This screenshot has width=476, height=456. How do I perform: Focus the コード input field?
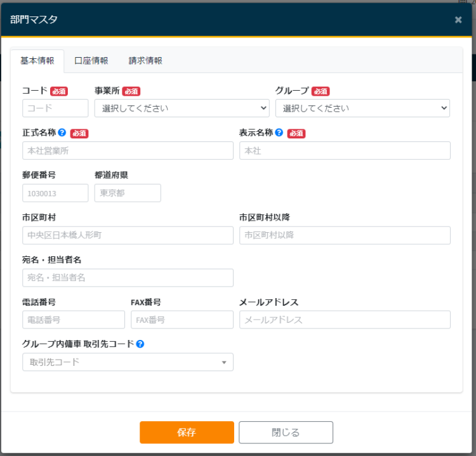(55, 108)
